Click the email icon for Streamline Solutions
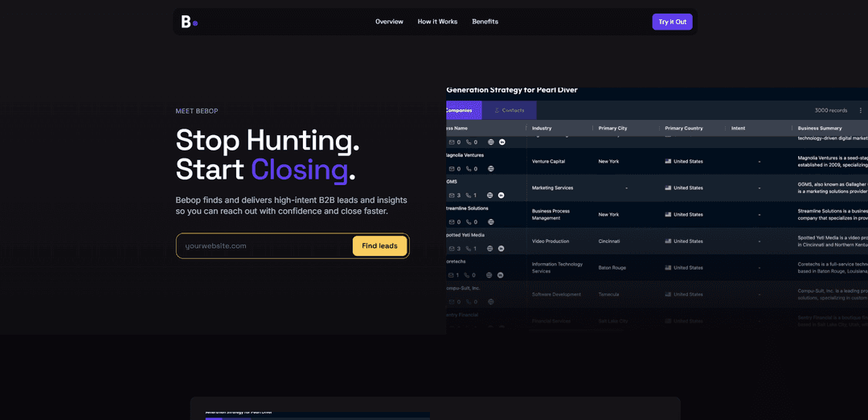The image size is (868, 420). click(x=452, y=222)
